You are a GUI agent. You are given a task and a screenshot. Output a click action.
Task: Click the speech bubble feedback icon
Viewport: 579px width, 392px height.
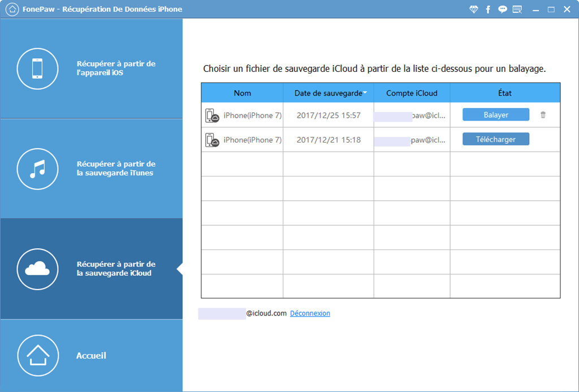click(x=502, y=10)
